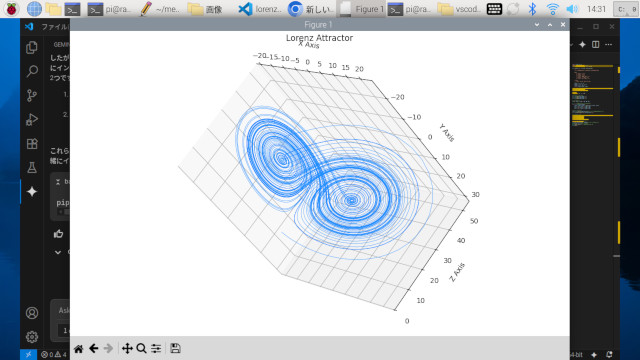This screenshot has height=360, width=640.
Task: Select the Pan axes tool
Action: (x=127, y=349)
